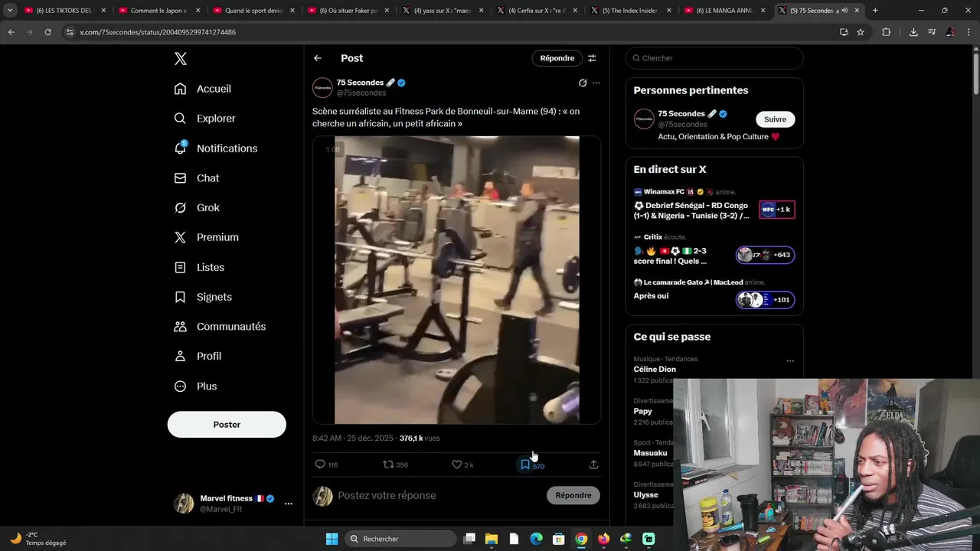The image size is (980, 551).
Task: Open three-dot menu on 75 Secondes post
Action: coord(596,83)
